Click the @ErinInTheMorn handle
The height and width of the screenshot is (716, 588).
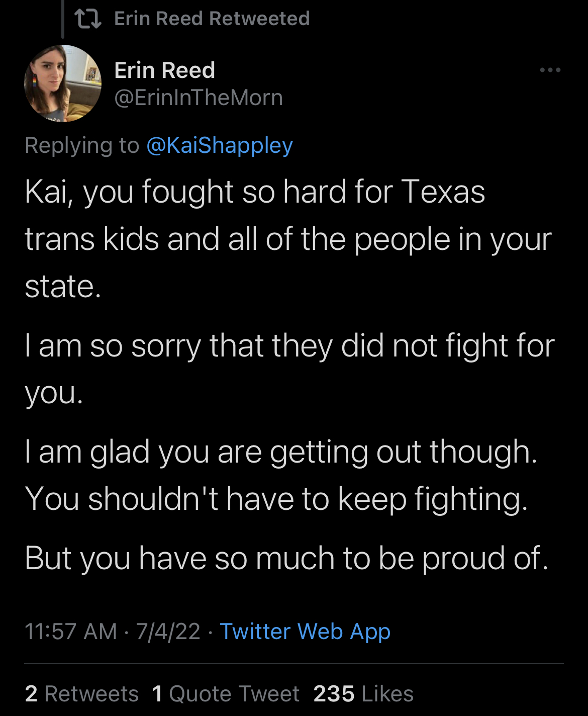pyautogui.click(x=199, y=98)
